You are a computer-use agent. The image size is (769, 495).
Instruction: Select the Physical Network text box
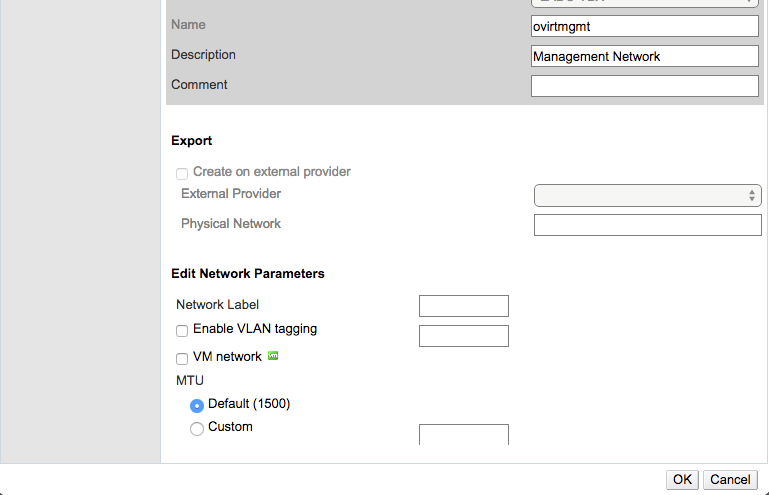coord(647,225)
